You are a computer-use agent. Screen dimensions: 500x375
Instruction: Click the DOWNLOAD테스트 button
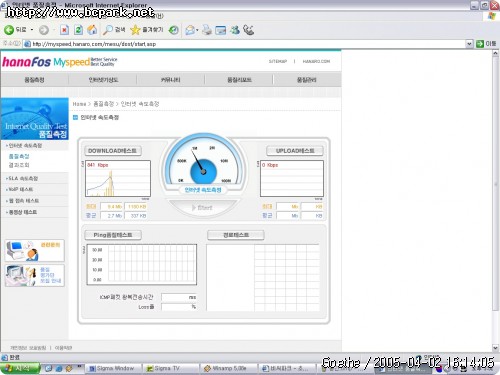(113, 151)
